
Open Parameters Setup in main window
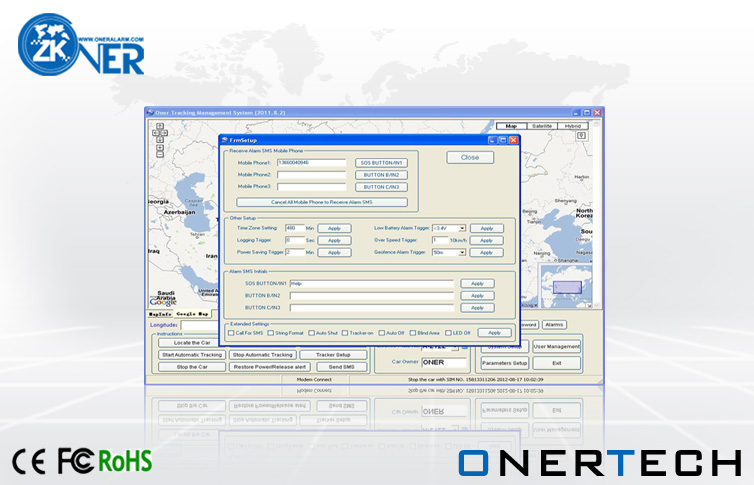(504, 363)
